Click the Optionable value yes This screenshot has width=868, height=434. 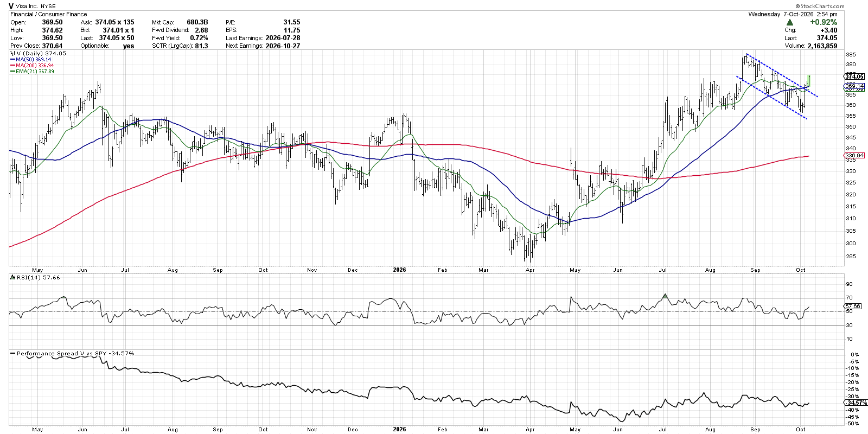coord(129,46)
